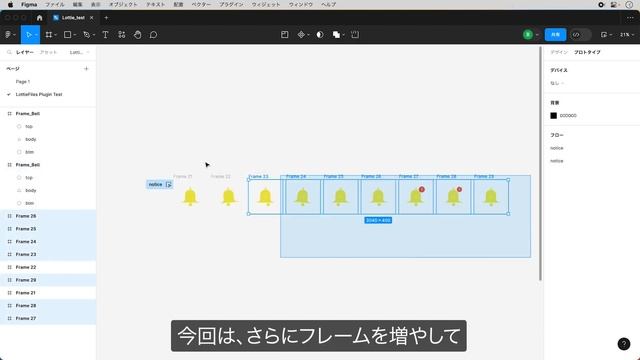Switch to the デザイン tab
Viewport: 640px width, 360px height.
tap(559, 52)
